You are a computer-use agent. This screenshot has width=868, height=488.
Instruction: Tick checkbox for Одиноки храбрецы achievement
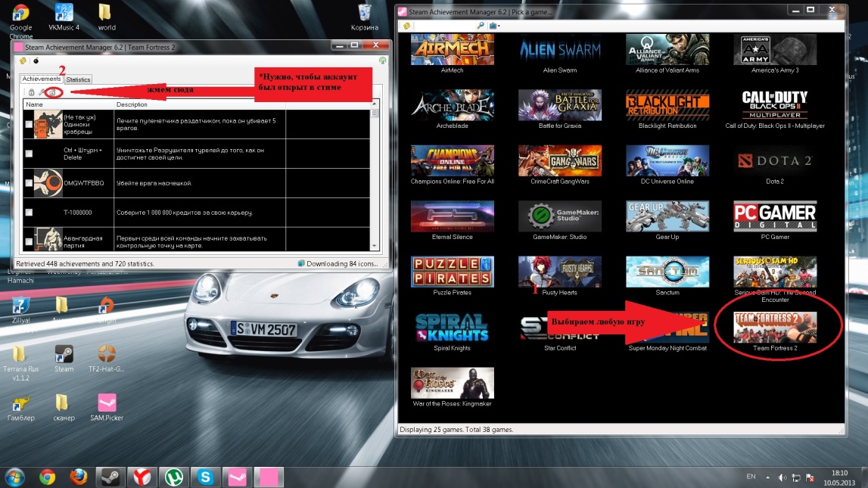29,125
